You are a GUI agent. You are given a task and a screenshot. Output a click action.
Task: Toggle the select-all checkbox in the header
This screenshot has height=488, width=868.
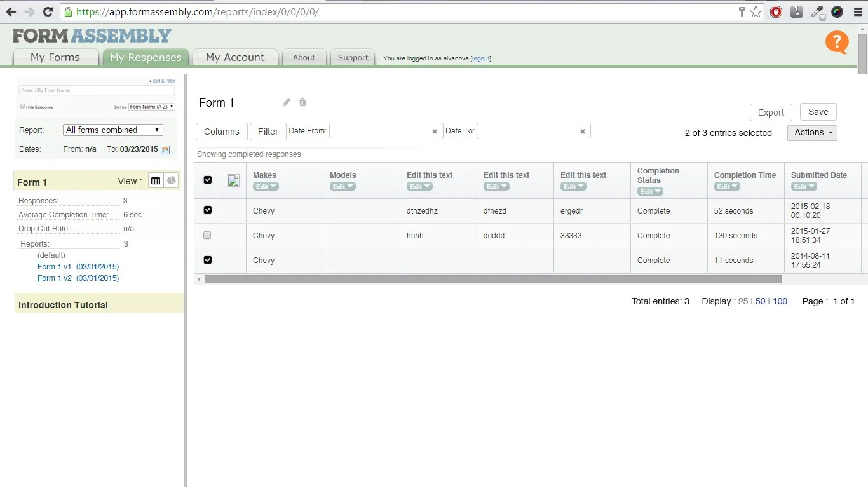click(x=207, y=180)
